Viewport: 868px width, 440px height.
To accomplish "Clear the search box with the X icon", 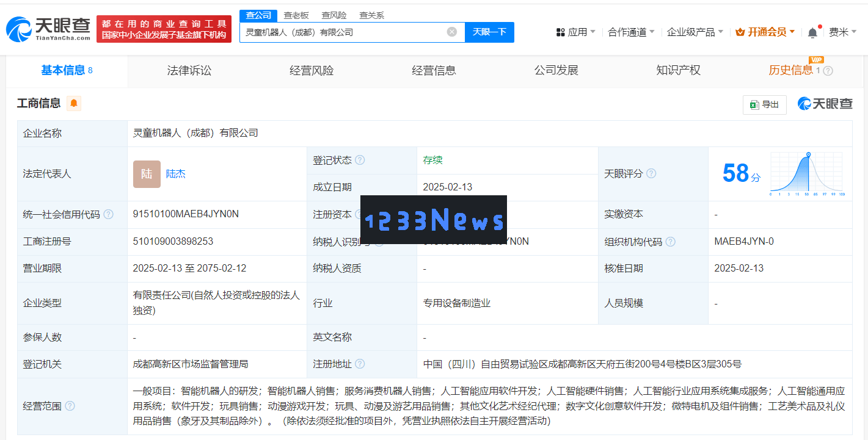I will (x=452, y=32).
